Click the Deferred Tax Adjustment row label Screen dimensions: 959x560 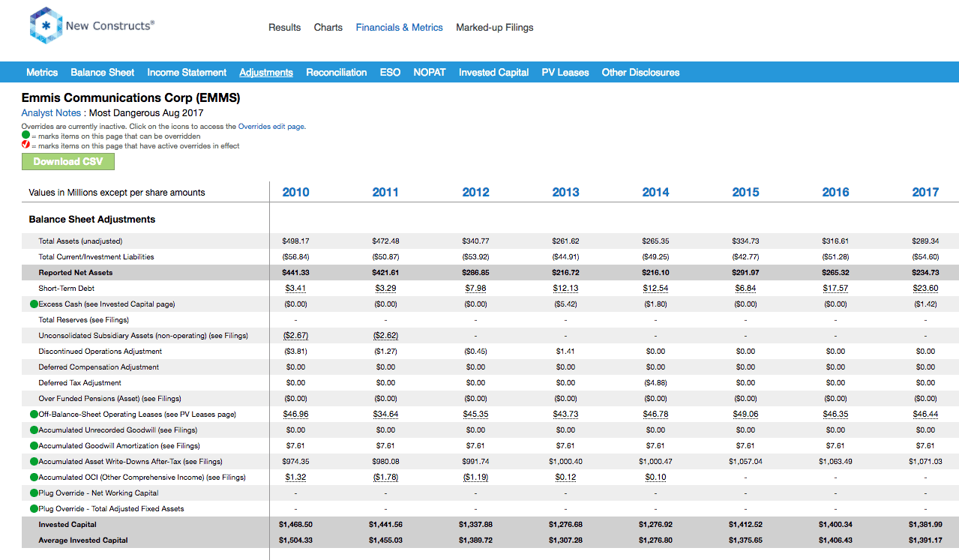click(x=80, y=383)
